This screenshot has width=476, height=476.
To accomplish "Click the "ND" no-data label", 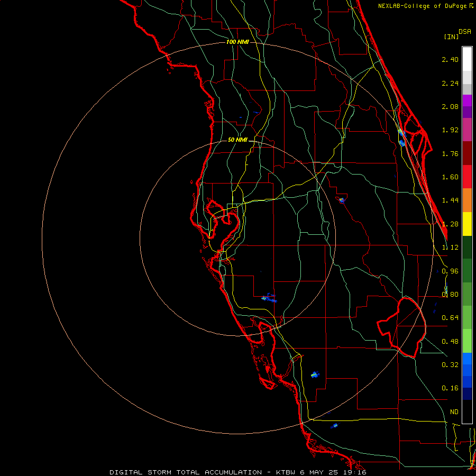I will point(454,412).
